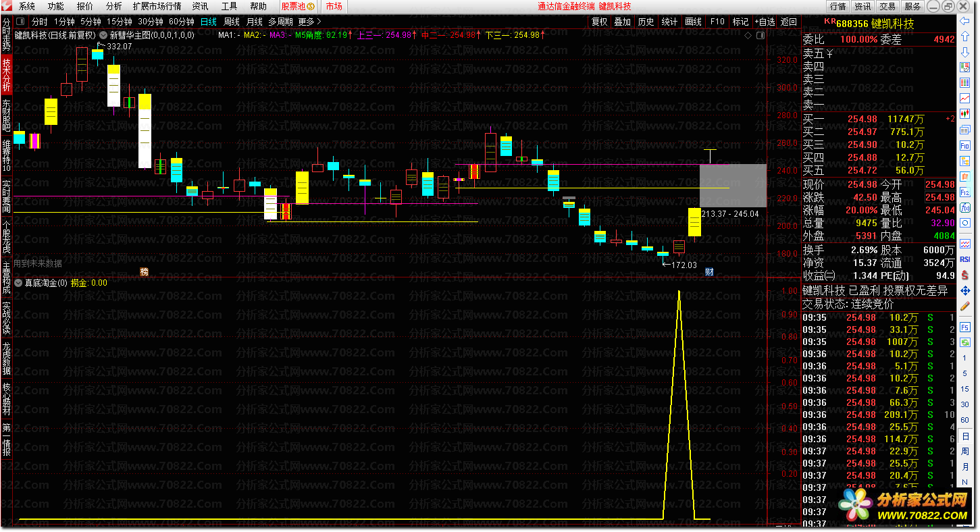Image resolution: width=980 pixels, height=532 pixels.
Task: Click the top-right 资讯 button
Action: (862, 6)
